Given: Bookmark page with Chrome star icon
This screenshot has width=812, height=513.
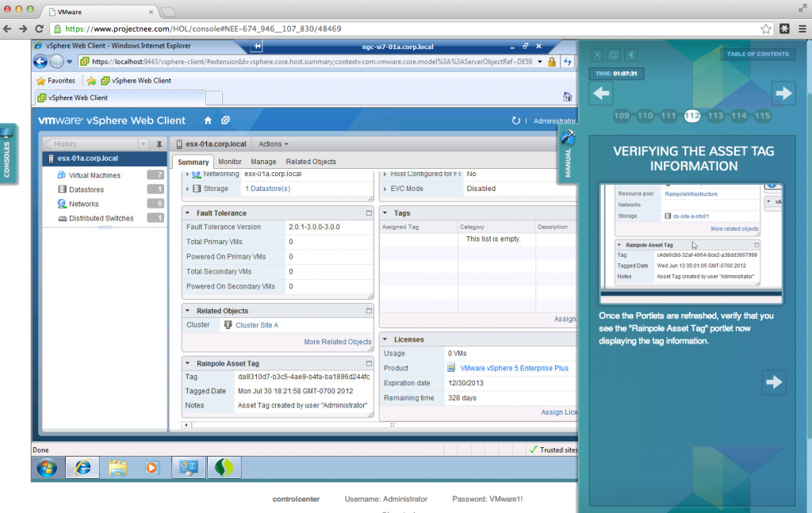Looking at the screenshot, I should [x=766, y=29].
